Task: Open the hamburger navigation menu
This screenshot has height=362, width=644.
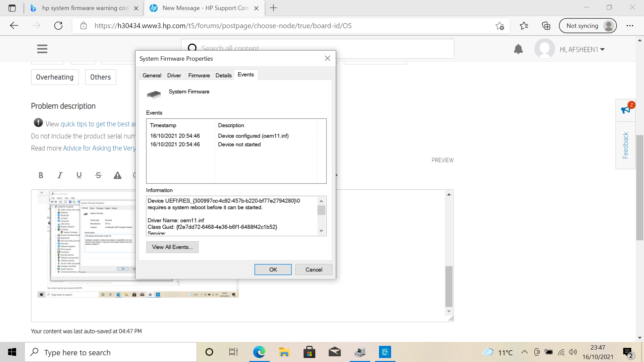Action: tap(42, 49)
